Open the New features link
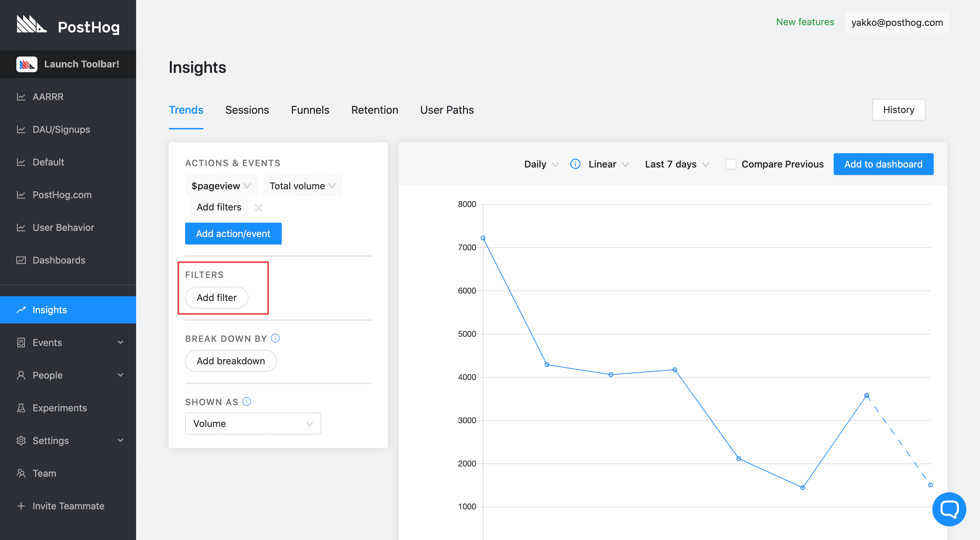Viewport: 980px width, 540px height. pyautogui.click(x=805, y=22)
